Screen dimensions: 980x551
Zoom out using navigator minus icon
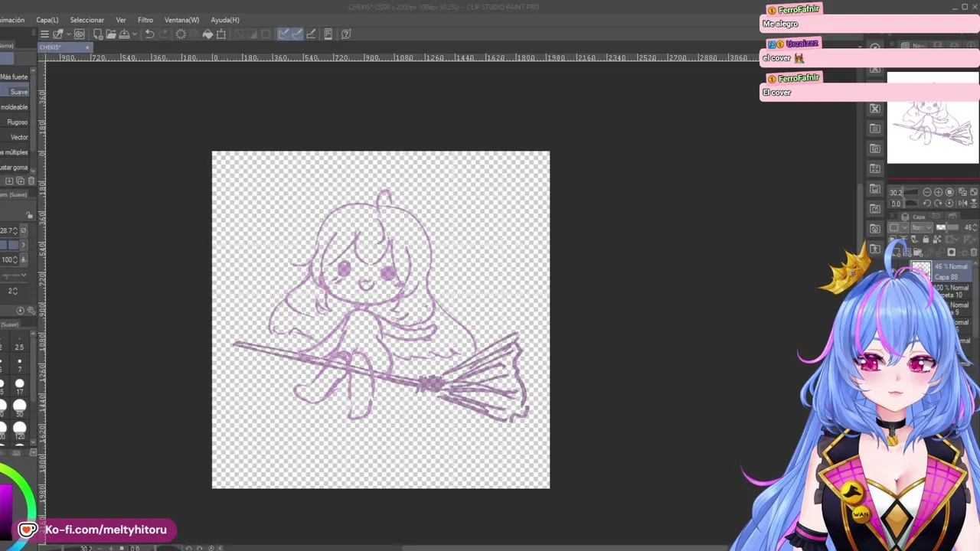[x=927, y=192]
